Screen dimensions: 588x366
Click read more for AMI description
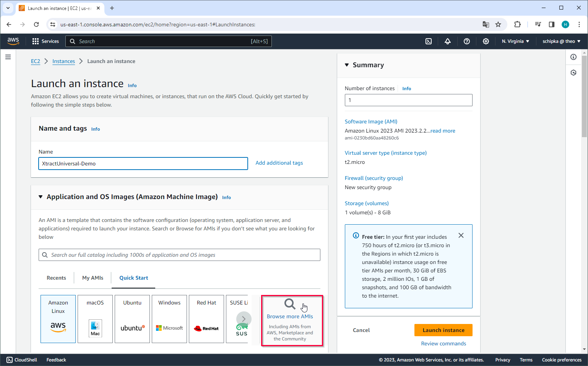click(x=443, y=131)
